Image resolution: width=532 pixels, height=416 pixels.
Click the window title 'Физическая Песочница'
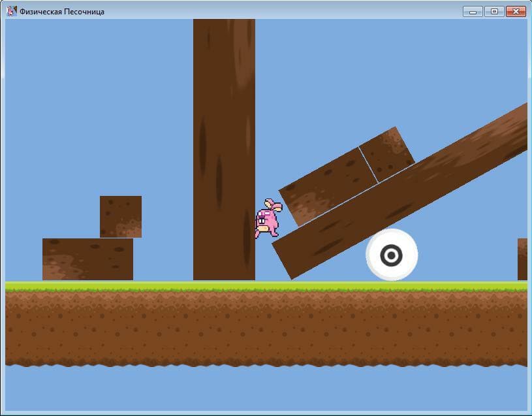pos(62,12)
